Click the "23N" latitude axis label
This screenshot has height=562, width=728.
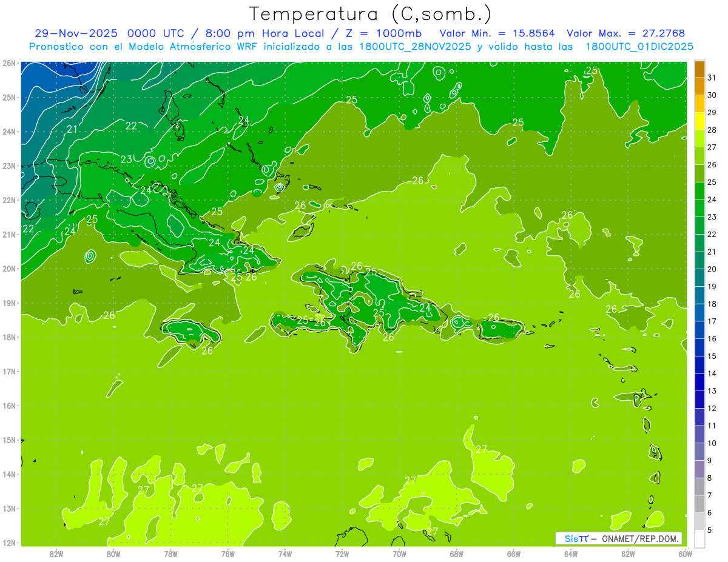(9, 166)
